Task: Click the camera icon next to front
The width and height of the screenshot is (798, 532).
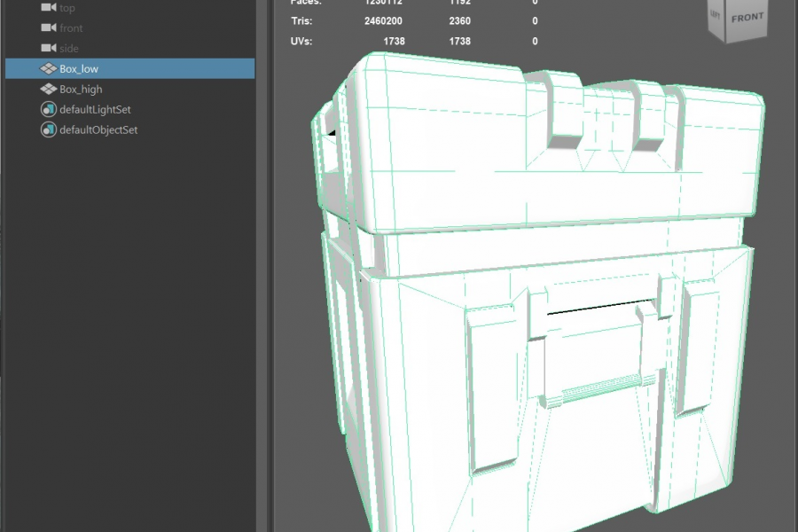Action: pyautogui.click(x=49, y=27)
